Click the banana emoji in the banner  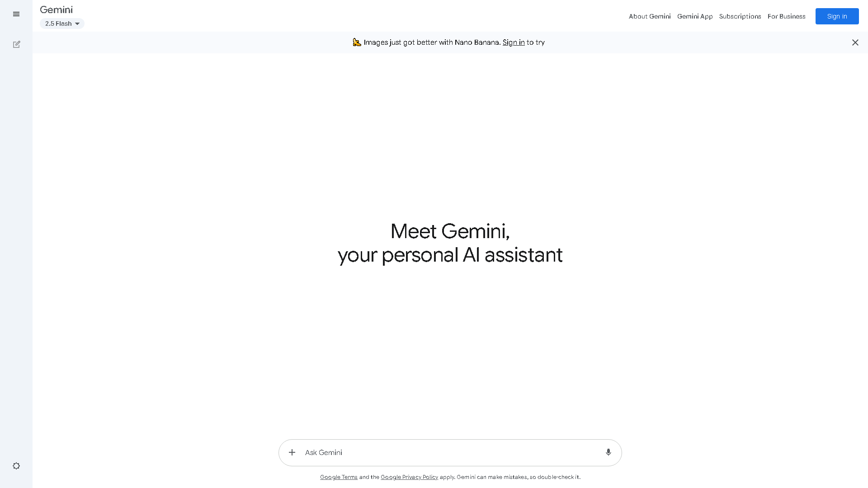(x=357, y=42)
